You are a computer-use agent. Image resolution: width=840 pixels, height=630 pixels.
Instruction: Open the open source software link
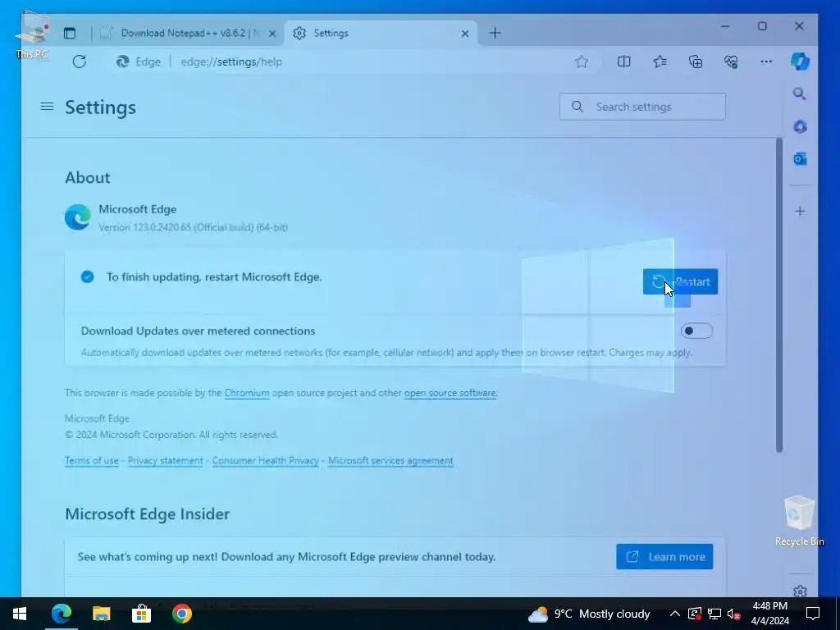(450, 393)
